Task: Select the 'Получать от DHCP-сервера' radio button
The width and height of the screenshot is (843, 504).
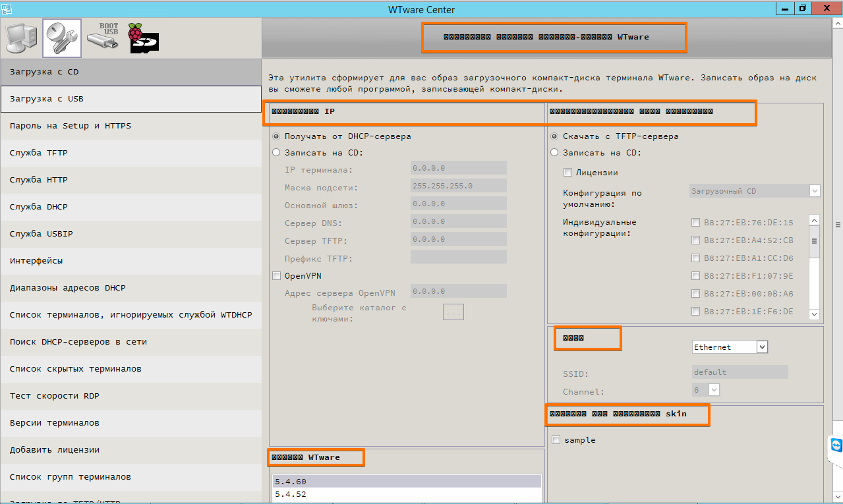Action: (277, 136)
